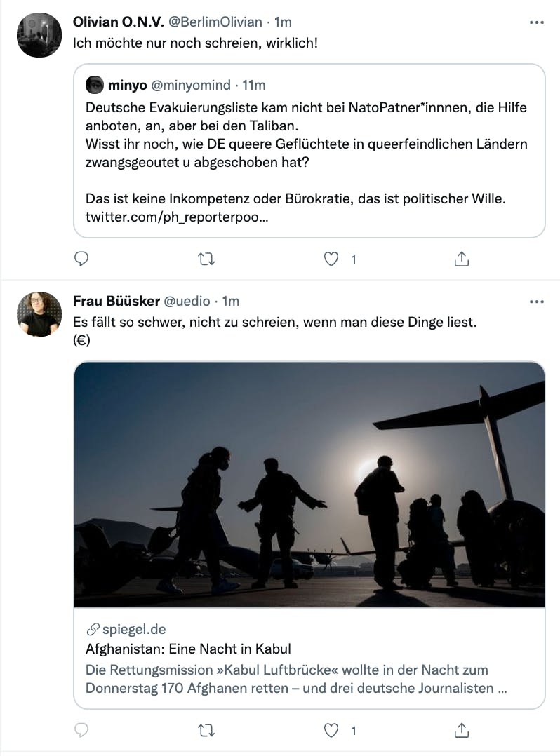Click the Frau Büüsker display name
This screenshot has height=756, width=560.
point(116,302)
